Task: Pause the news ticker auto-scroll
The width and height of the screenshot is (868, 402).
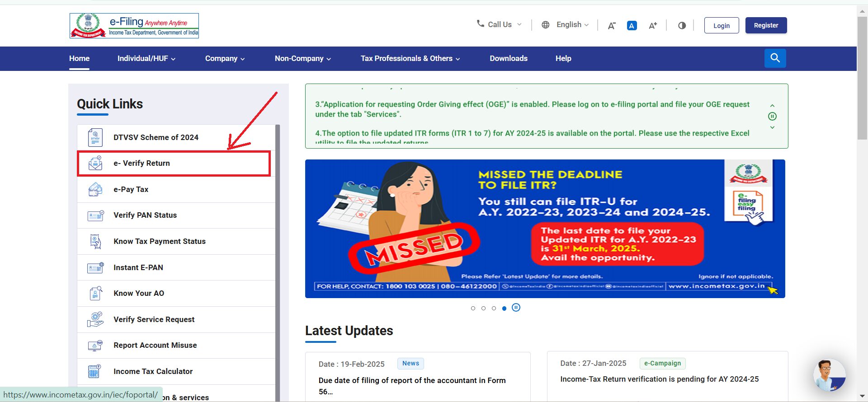Action: tap(773, 117)
